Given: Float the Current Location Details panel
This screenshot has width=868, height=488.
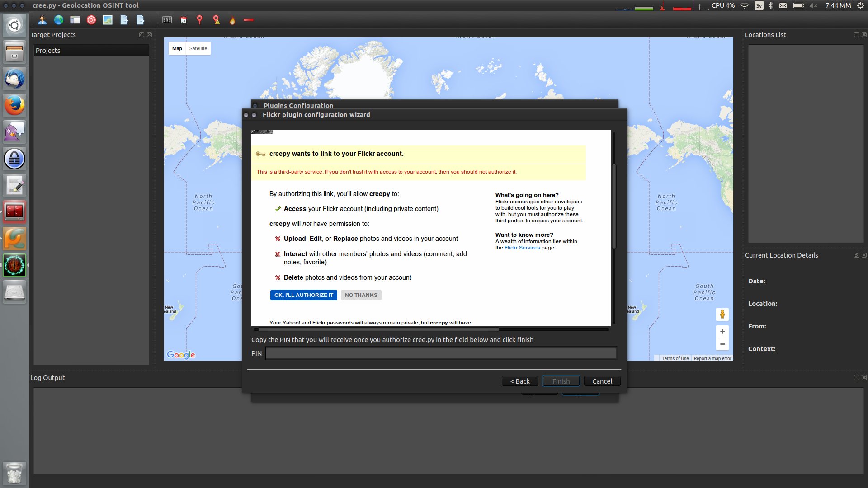Looking at the screenshot, I should pyautogui.click(x=856, y=255).
